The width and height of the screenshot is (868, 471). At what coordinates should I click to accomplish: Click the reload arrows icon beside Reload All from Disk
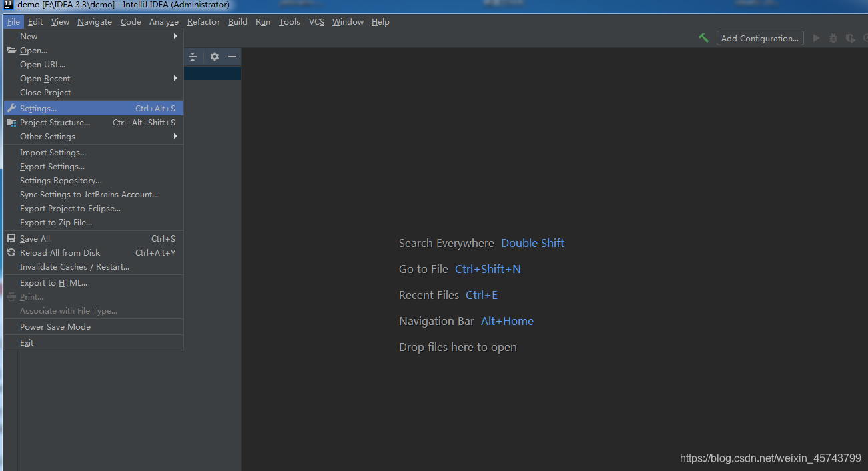click(x=11, y=253)
